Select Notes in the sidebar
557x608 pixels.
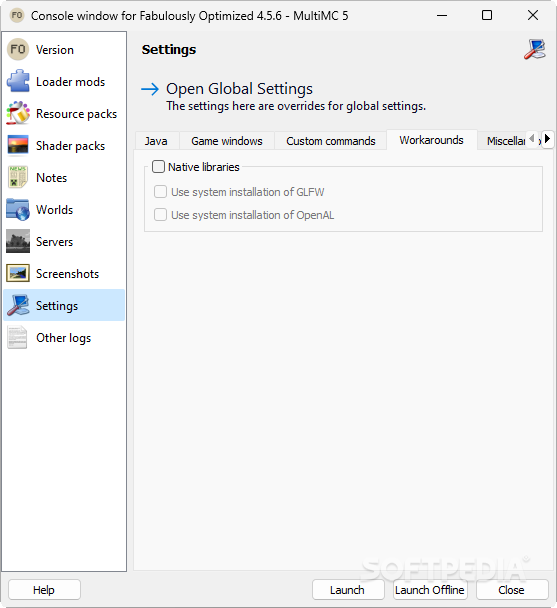pos(64,178)
